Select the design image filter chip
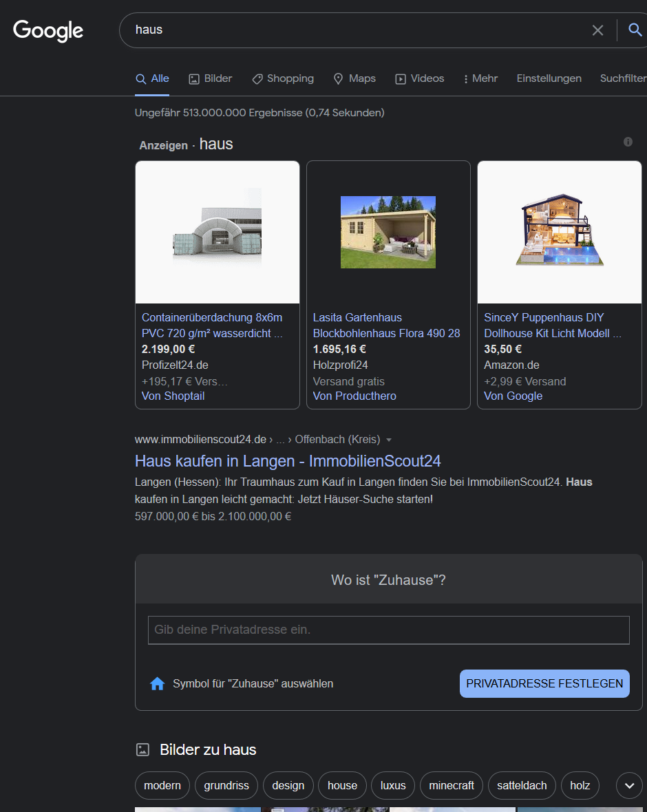The image size is (647, 812). click(x=288, y=786)
